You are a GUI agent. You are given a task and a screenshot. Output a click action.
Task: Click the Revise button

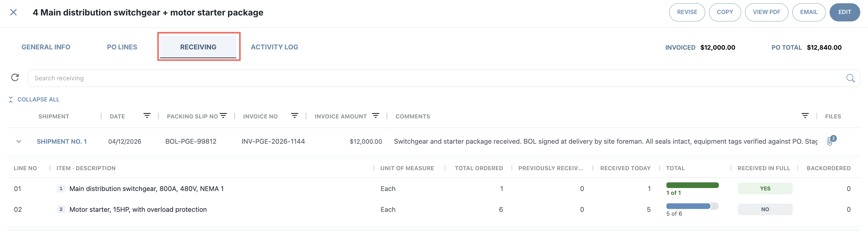click(x=687, y=12)
